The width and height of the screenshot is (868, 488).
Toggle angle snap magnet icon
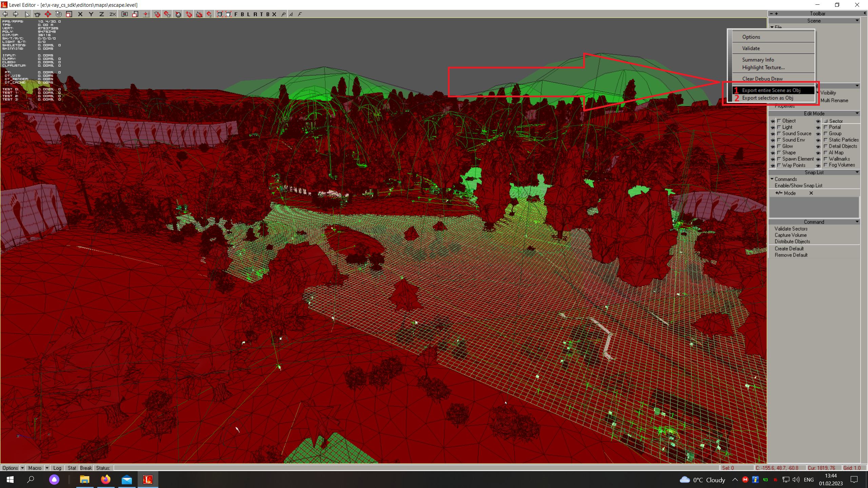tap(199, 14)
